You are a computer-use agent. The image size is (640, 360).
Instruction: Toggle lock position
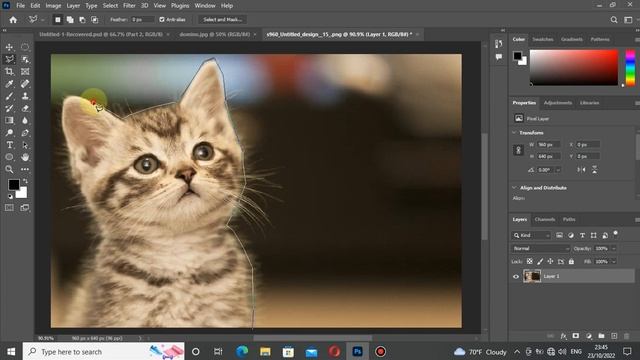[x=550, y=261]
